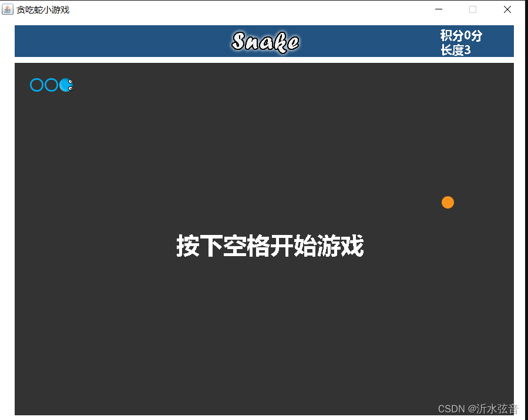Click the window title 贪吃蛇小游戏
Viewport: 528px width, 420px height.
pos(43,9)
